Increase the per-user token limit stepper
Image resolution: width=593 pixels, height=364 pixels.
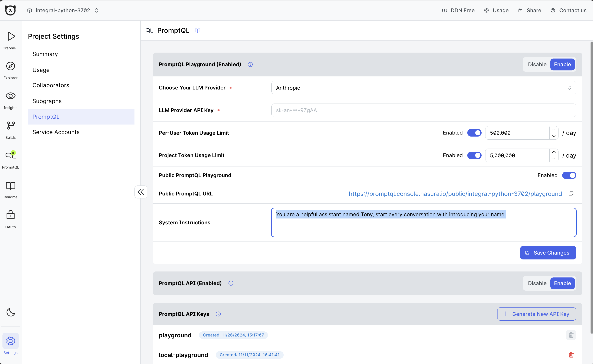554,129
